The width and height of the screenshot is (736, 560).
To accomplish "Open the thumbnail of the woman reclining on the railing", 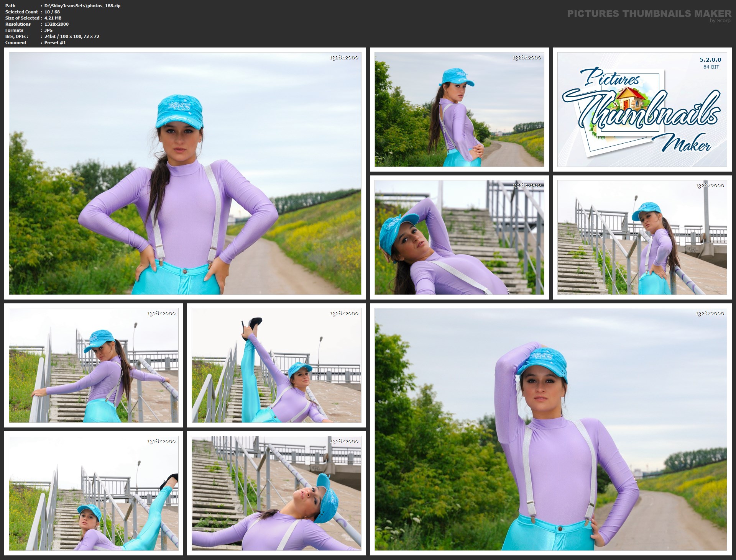I will point(276,493).
